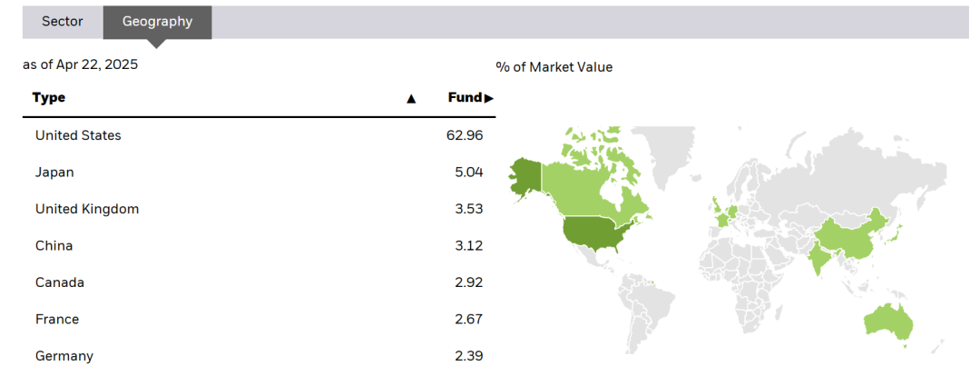This screenshot has height=376, width=980.
Task: Select the Geography tab
Action: [158, 22]
